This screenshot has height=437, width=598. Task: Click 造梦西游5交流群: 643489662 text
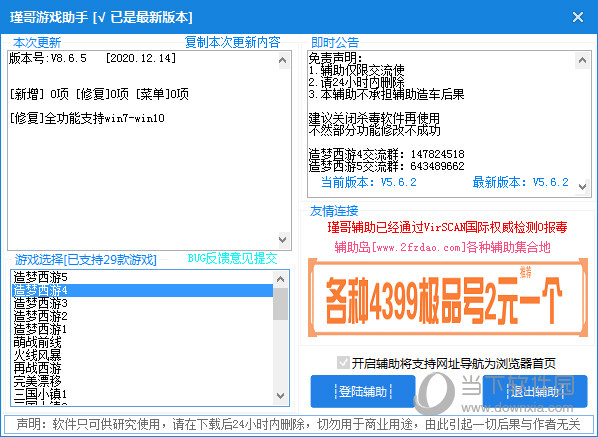point(386,166)
